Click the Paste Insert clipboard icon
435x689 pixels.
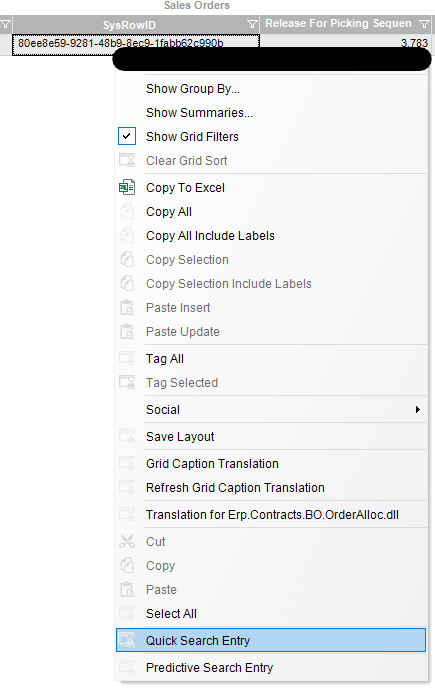(x=127, y=308)
